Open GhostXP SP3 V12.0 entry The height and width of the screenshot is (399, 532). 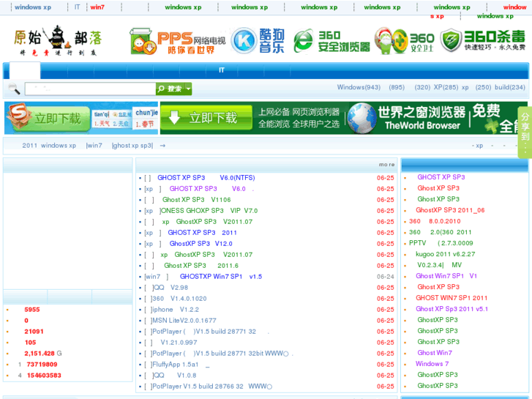click(x=201, y=244)
